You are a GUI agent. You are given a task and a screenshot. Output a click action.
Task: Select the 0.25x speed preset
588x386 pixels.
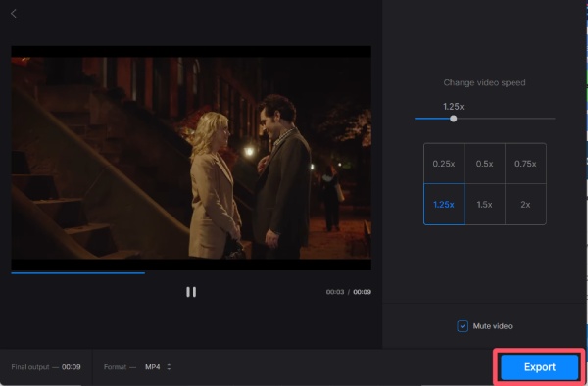point(444,164)
